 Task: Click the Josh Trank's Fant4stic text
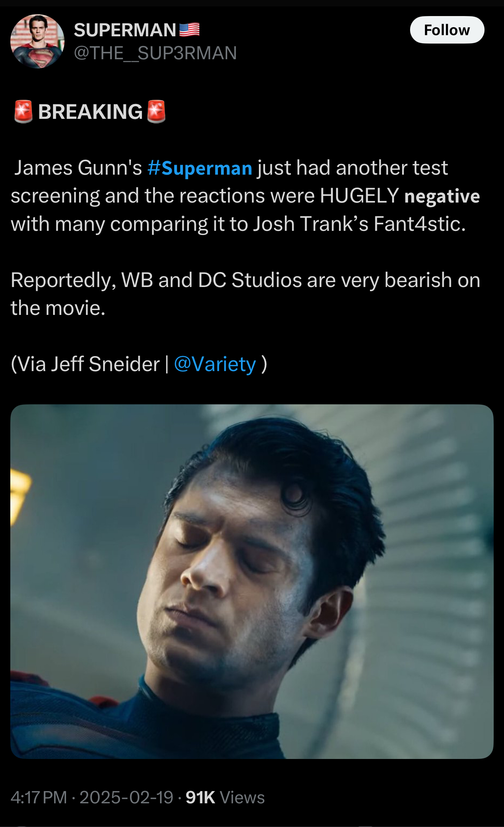click(x=360, y=224)
